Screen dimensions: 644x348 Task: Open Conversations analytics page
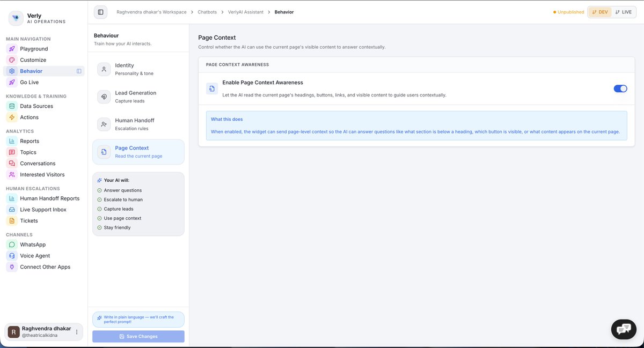[x=43, y=164]
